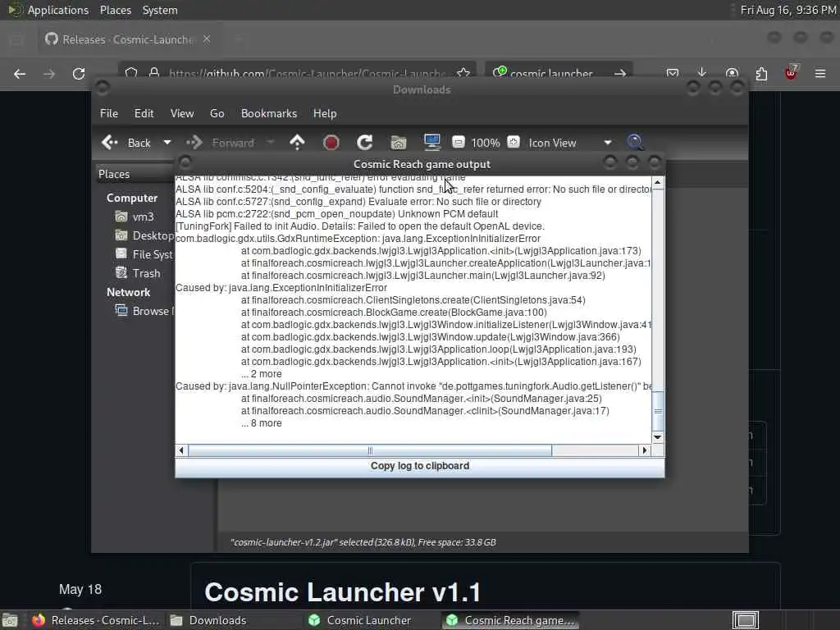Click the vertical scrollbar thumb in log

tap(658, 411)
